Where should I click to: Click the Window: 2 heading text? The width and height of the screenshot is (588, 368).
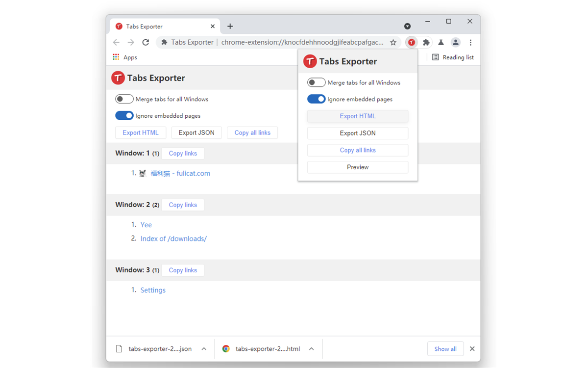[x=133, y=205]
